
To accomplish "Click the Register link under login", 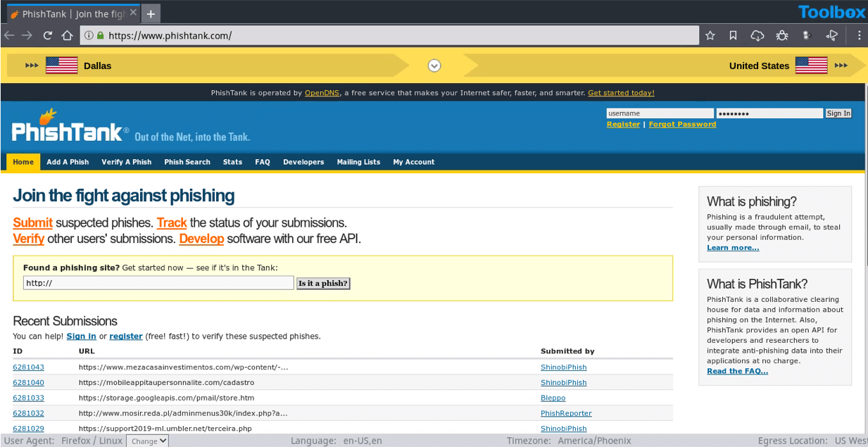I will (x=623, y=124).
